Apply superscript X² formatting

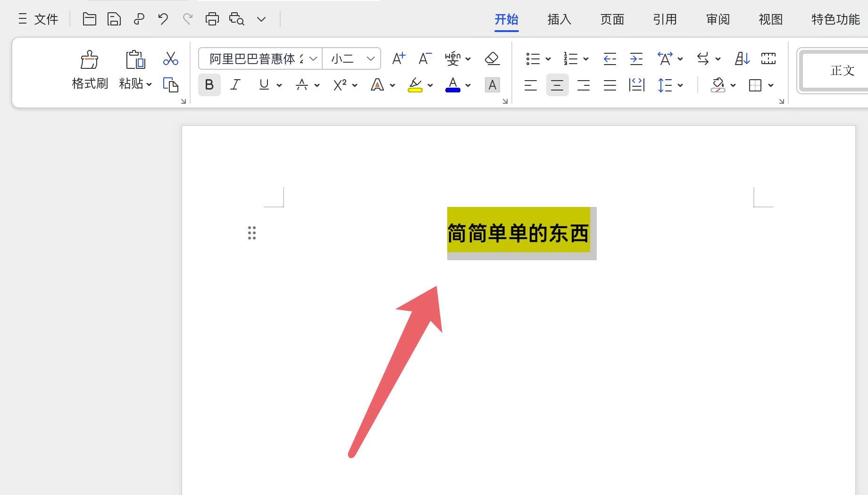340,85
